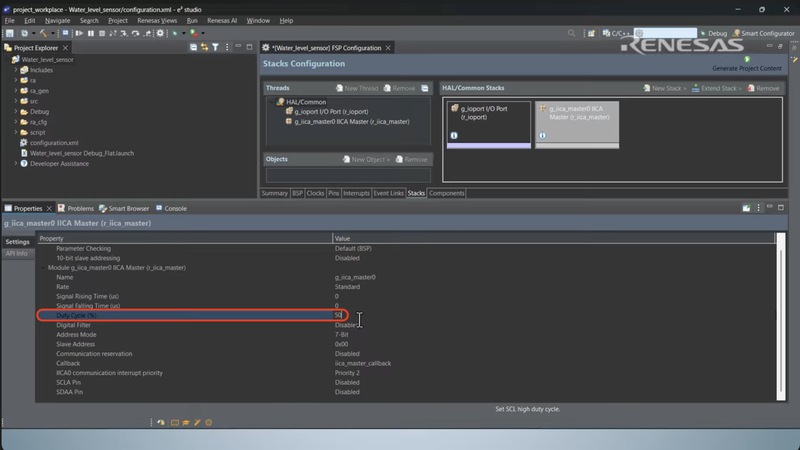Open the BSP configuration tab

point(297,193)
